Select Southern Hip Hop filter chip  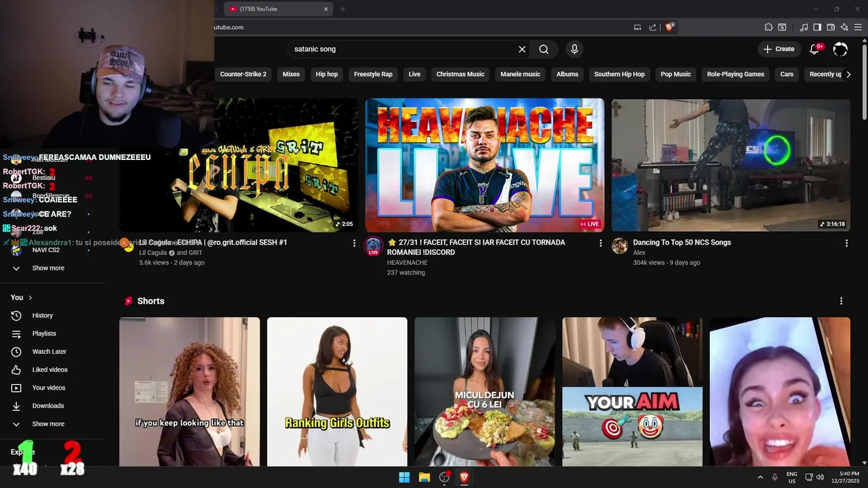[619, 75]
